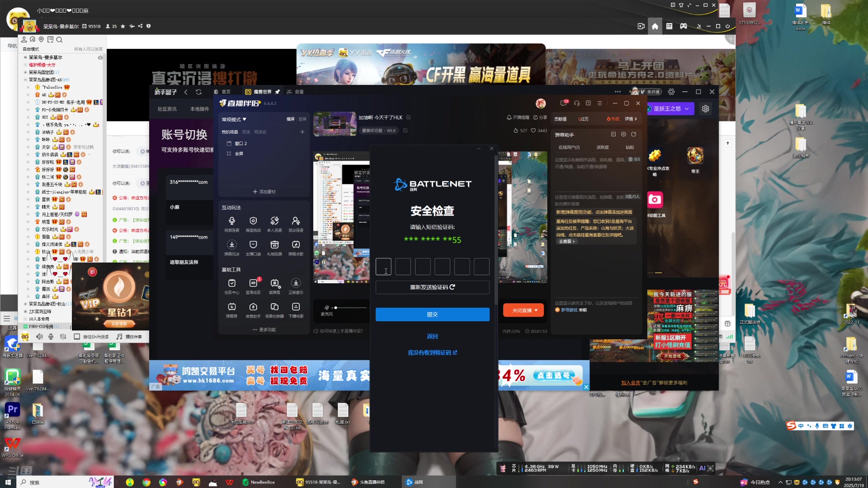Screen dimensions: 868x488
Task: Switch to 钻粉 tab
Action: pos(630,147)
